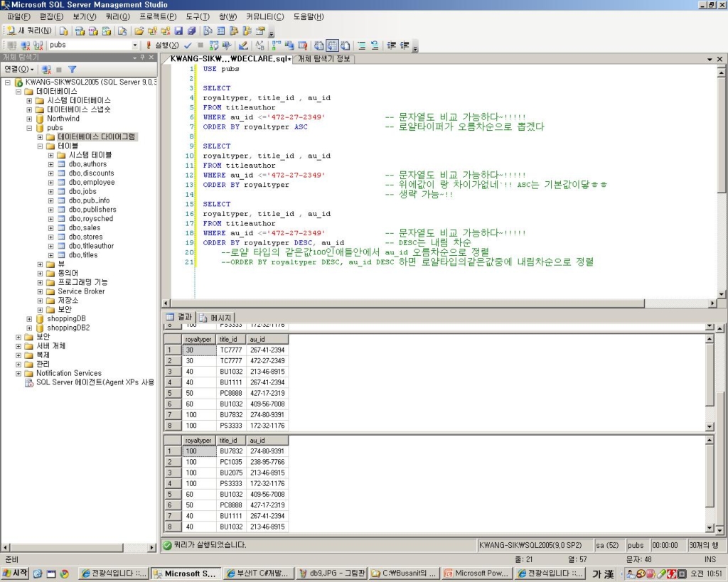The width and height of the screenshot is (728, 582).
Task: Click the Object Explorer disconnect icon
Action: 46,69
